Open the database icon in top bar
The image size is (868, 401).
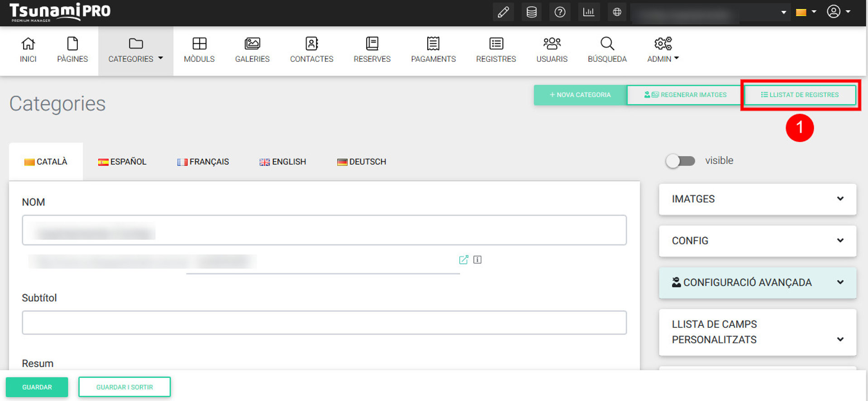pos(531,12)
